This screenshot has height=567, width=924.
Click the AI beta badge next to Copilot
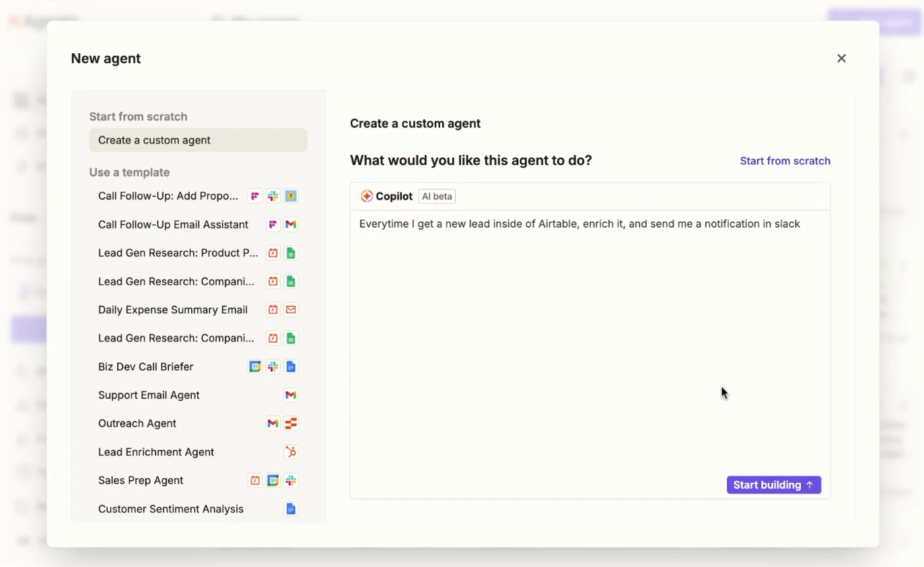point(437,196)
